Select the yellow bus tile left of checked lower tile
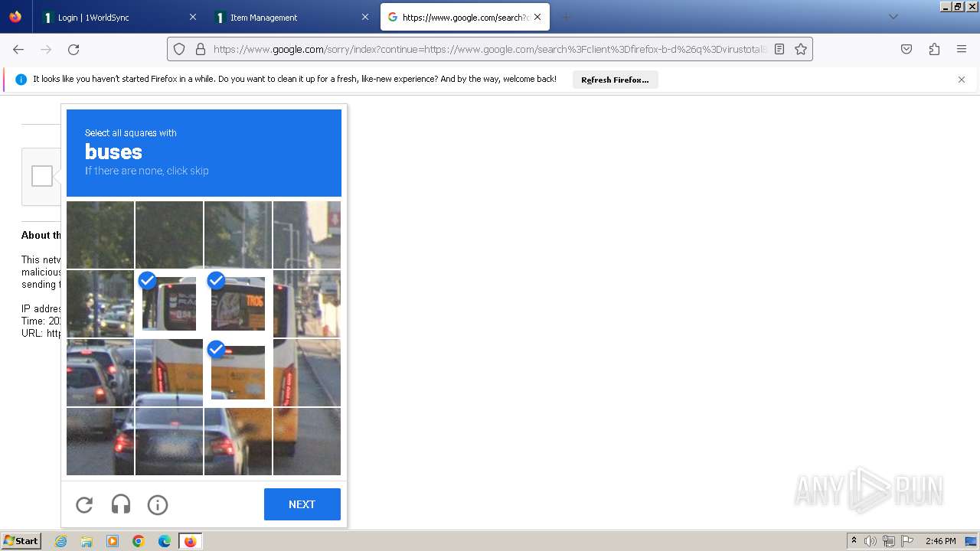This screenshot has width=980, height=551. pyautogui.click(x=169, y=373)
